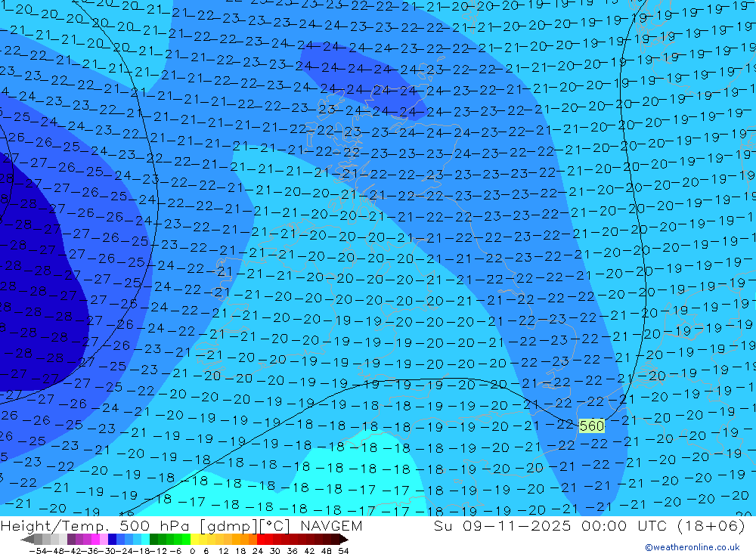This screenshot has width=756, height=554.
Task: Click the dark right arrow end of color scale
Action: [343, 540]
